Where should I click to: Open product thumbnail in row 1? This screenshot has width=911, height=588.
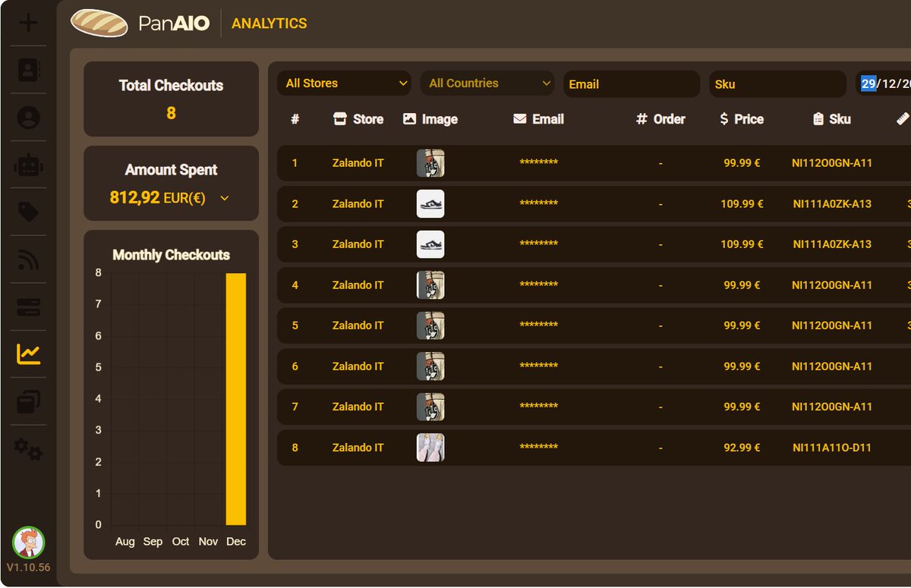coord(430,163)
